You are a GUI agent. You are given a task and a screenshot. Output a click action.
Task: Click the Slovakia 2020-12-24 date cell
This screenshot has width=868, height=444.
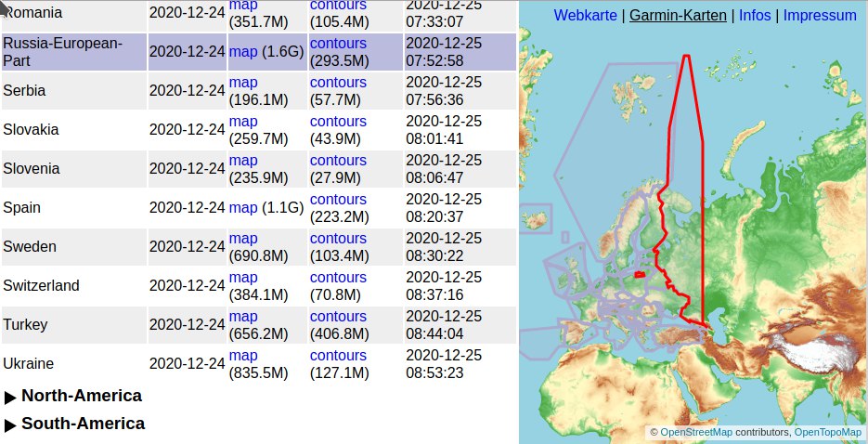click(188, 129)
